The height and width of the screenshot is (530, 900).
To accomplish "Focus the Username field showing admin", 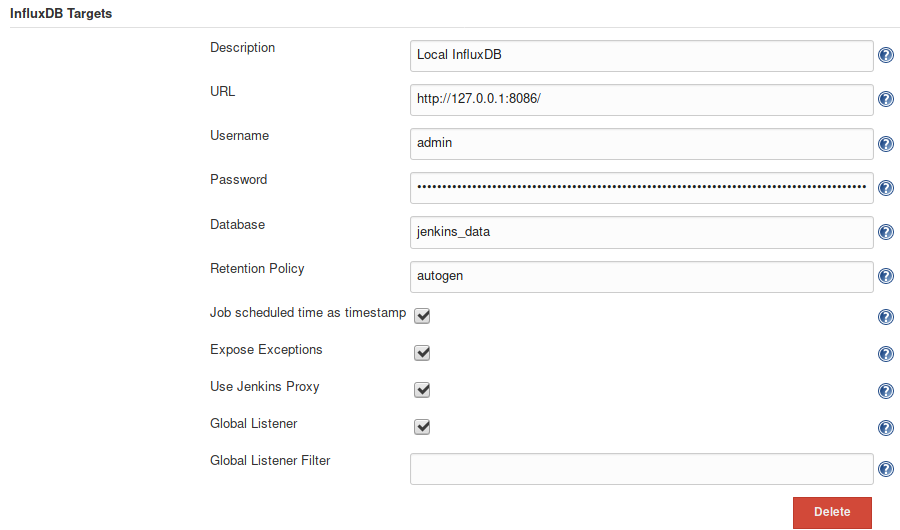I will (x=642, y=144).
